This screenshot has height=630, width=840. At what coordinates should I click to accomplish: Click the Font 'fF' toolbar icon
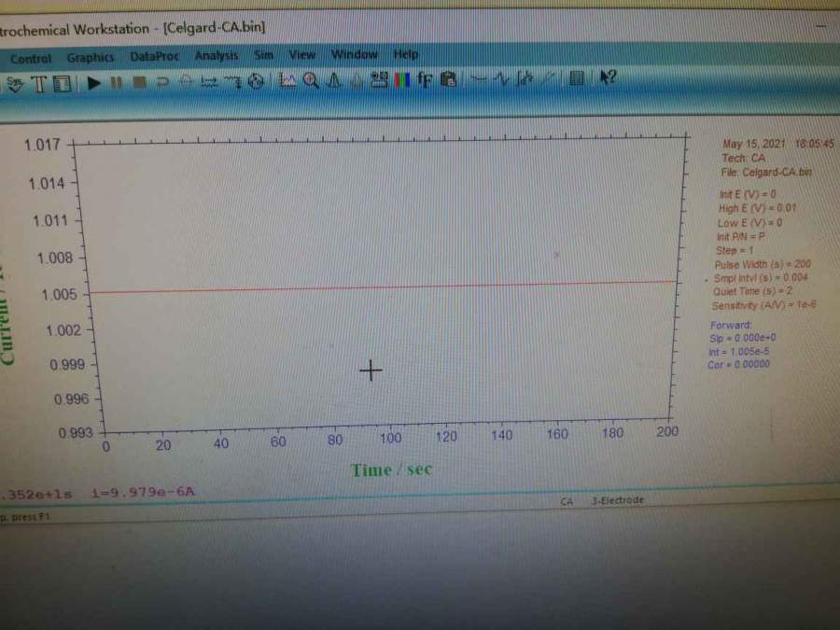(x=426, y=81)
